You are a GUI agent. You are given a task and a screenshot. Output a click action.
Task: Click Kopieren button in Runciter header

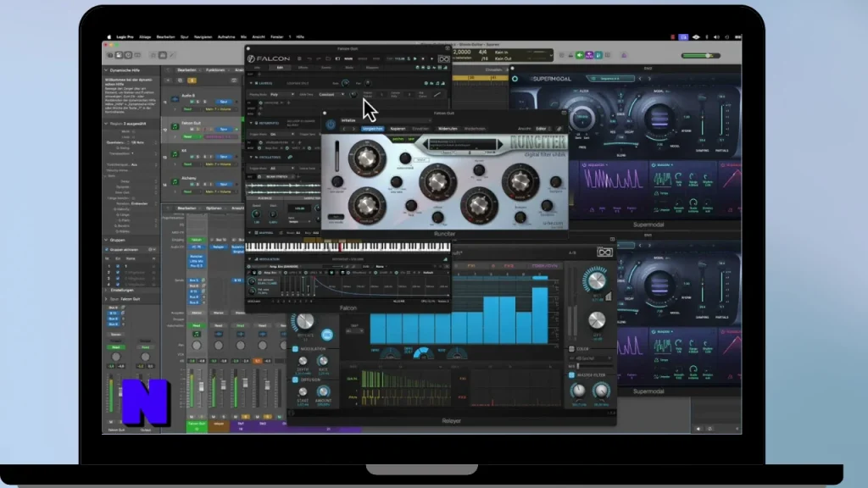tap(398, 129)
